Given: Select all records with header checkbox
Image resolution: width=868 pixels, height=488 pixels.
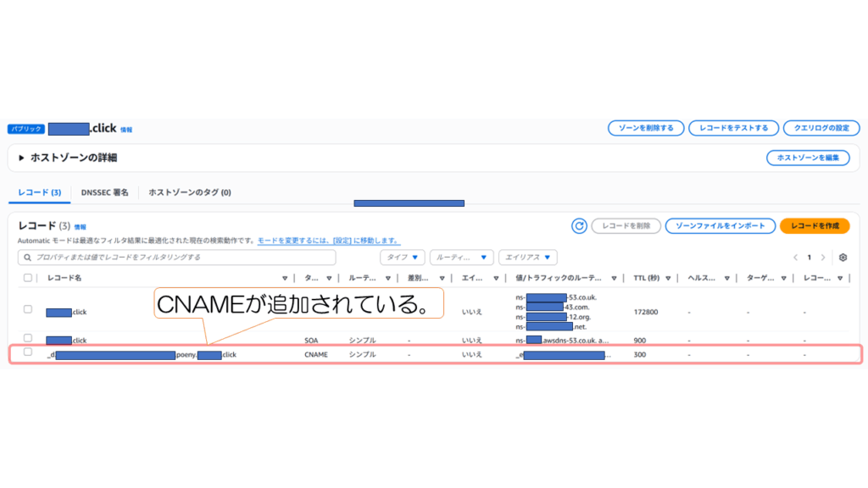Looking at the screenshot, I should 28,278.
